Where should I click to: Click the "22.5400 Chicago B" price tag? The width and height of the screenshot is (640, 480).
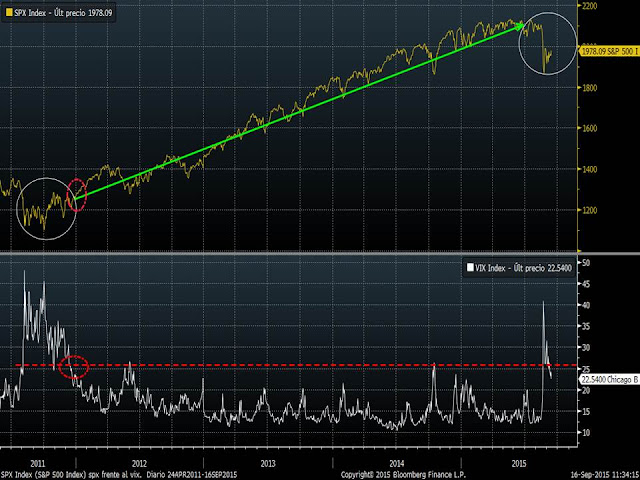click(x=610, y=380)
